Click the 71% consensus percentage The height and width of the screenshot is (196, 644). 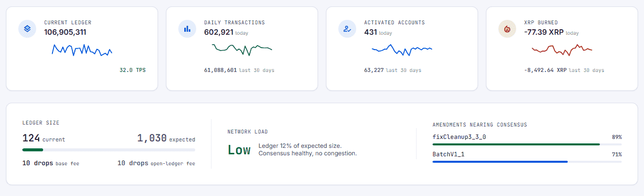click(x=617, y=154)
